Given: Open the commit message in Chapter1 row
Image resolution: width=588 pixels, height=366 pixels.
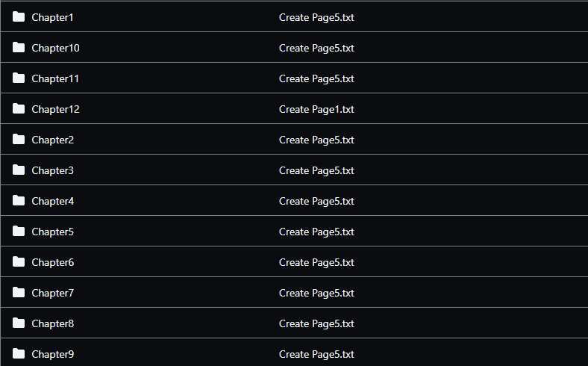Looking at the screenshot, I should pos(316,18).
